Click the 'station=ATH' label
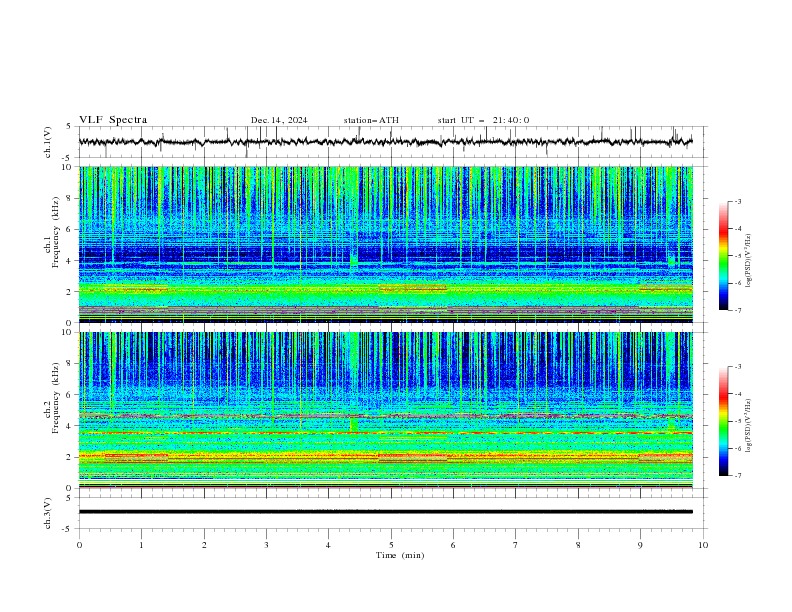 click(371, 120)
